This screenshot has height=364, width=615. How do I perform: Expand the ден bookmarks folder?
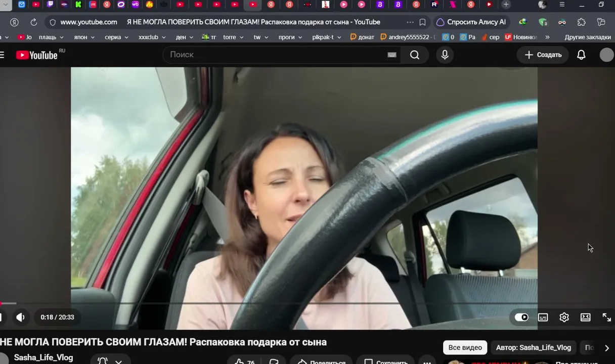185,37
